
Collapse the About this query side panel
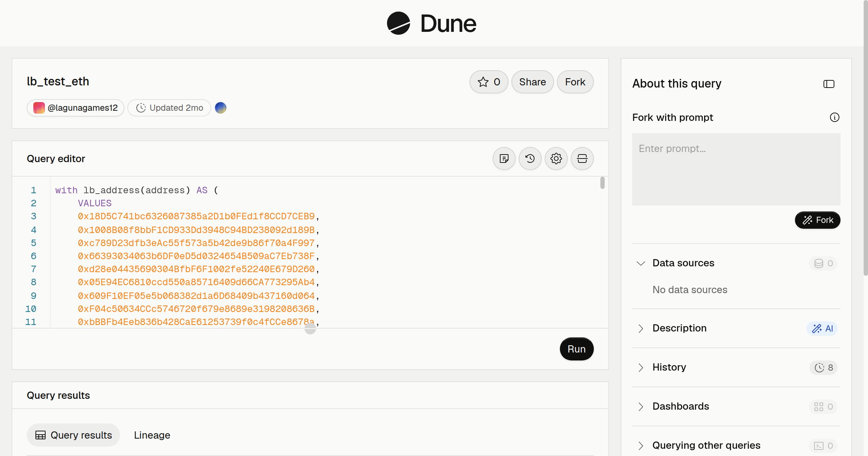click(829, 84)
